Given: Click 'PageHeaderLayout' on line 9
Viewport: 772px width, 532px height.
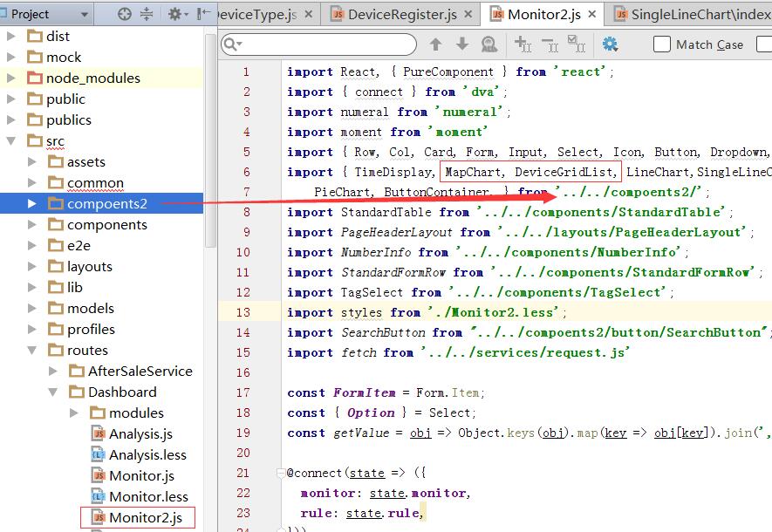Looking at the screenshot, I should click(x=396, y=232).
